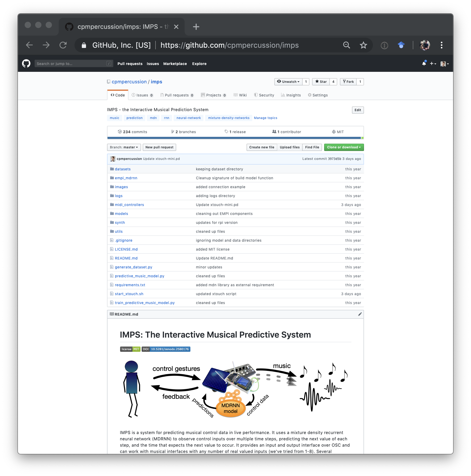Open predictive_music_model.py file

[x=140, y=276]
